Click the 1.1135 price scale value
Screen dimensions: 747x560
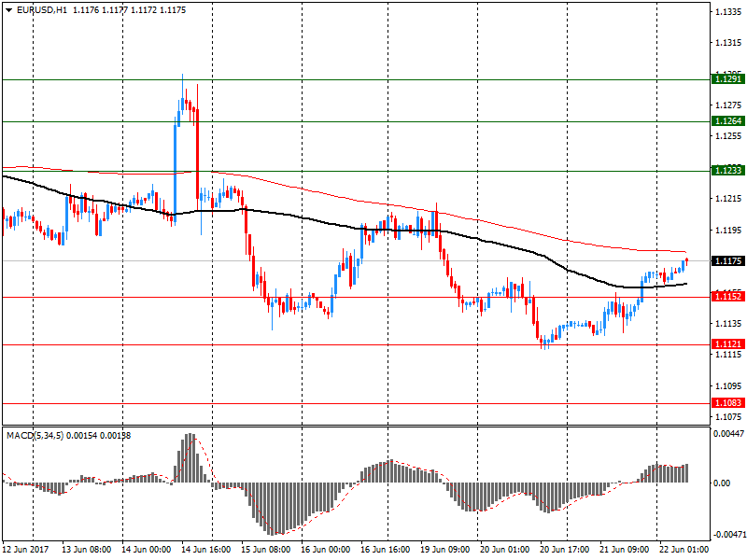click(728, 323)
